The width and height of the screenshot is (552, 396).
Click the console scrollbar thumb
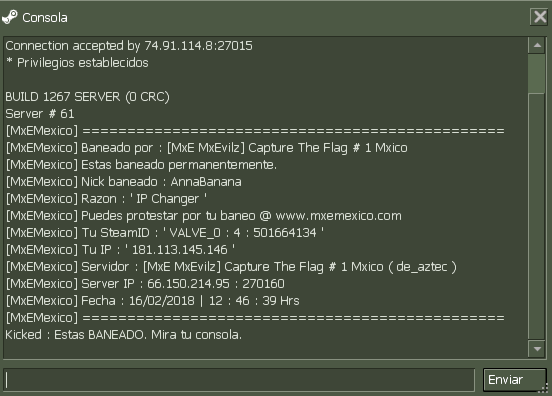click(x=537, y=74)
